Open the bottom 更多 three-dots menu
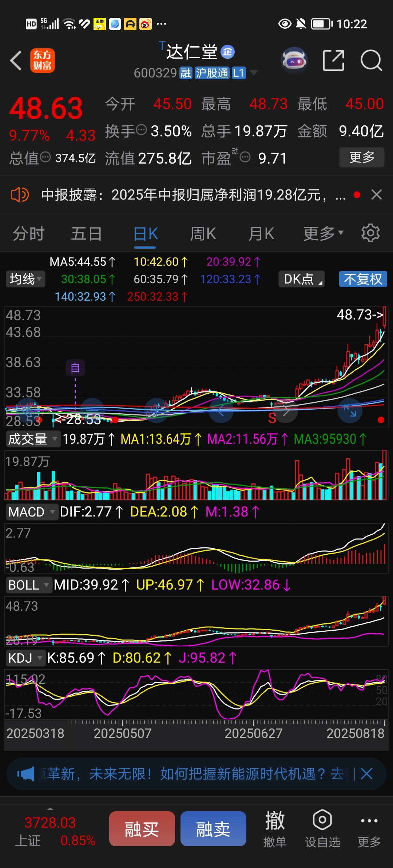 369,821
